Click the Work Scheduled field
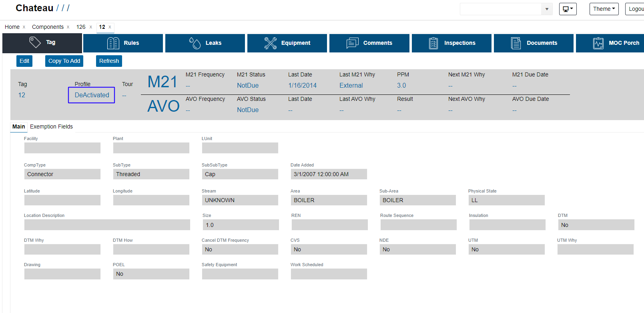 pyautogui.click(x=329, y=274)
